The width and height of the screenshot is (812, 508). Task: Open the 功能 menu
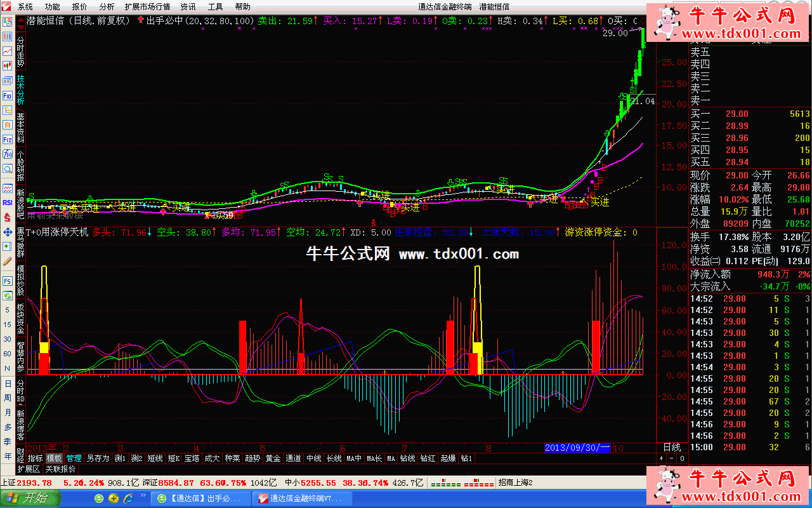[53, 6]
